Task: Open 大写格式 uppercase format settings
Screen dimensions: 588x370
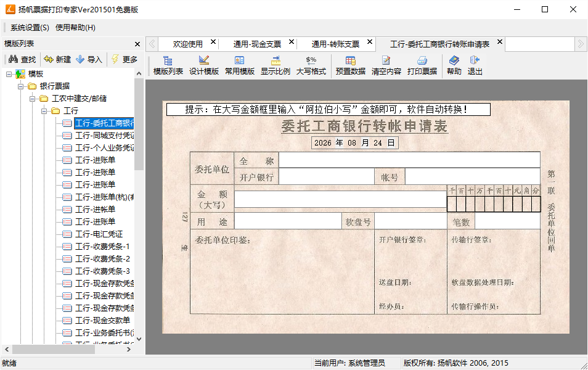Action: 311,65
